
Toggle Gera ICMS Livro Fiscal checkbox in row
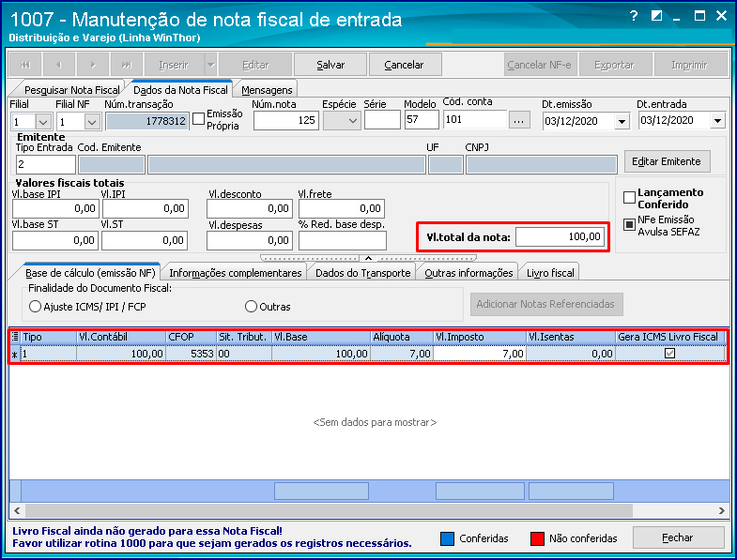[669, 354]
